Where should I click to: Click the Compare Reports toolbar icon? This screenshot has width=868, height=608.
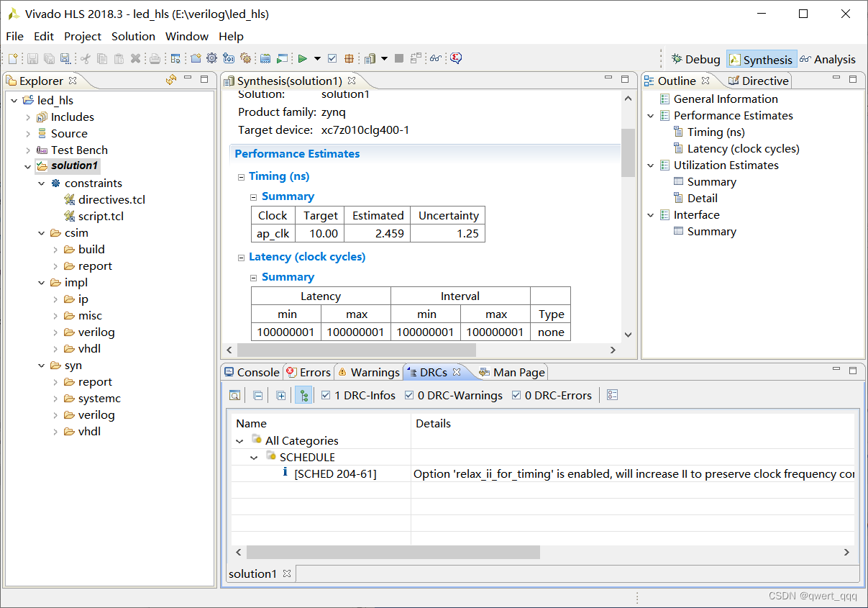point(416,58)
